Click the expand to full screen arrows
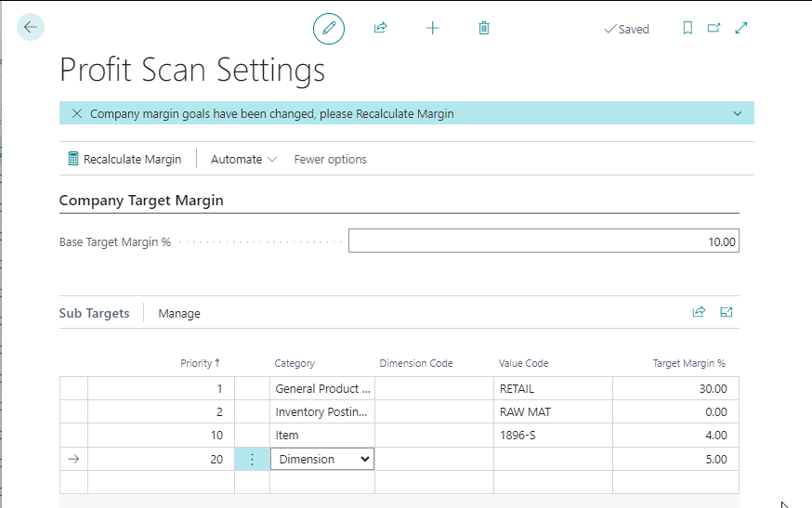The image size is (812, 508). click(741, 29)
